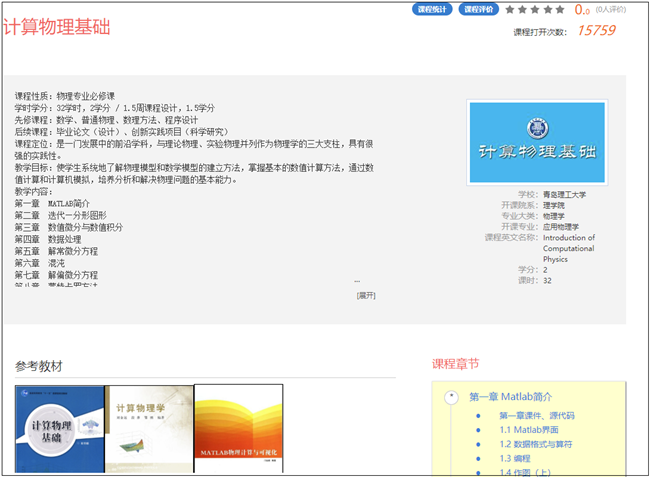This screenshot has width=650, height=477.
Task: Select the 课程章节 heading
Action: [x=455, y=364]
